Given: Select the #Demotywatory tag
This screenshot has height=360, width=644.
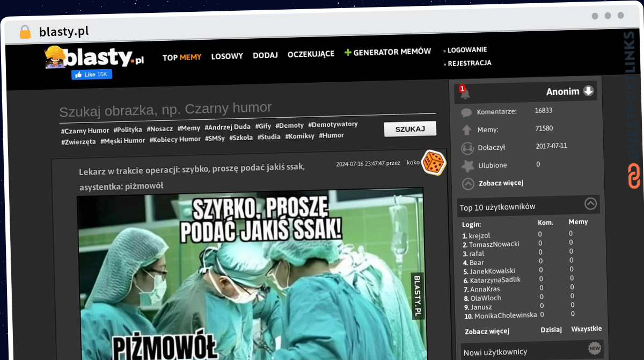Looking at the screenshot, I should (x=333, y=125).
